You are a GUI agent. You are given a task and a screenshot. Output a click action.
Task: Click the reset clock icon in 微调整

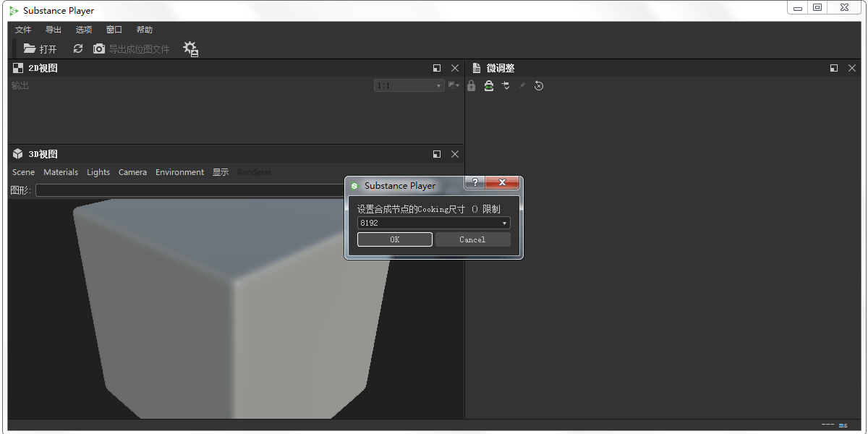pos(539,85)
